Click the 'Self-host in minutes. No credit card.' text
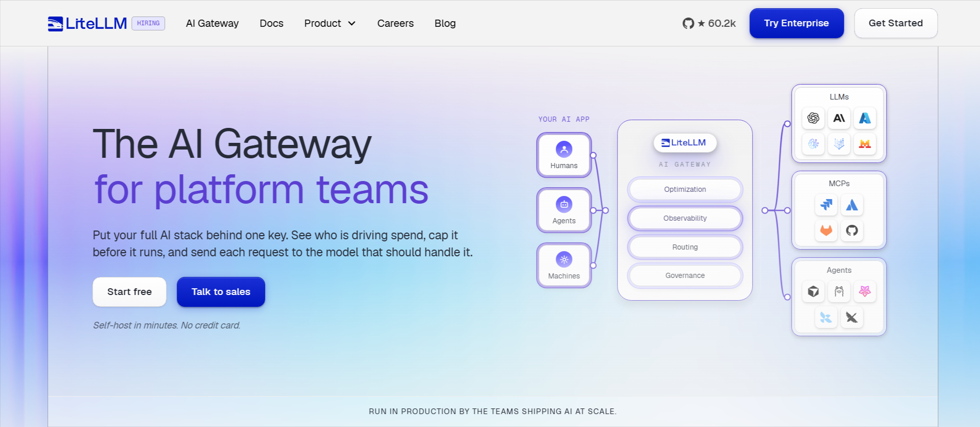 tap(167, 325)
